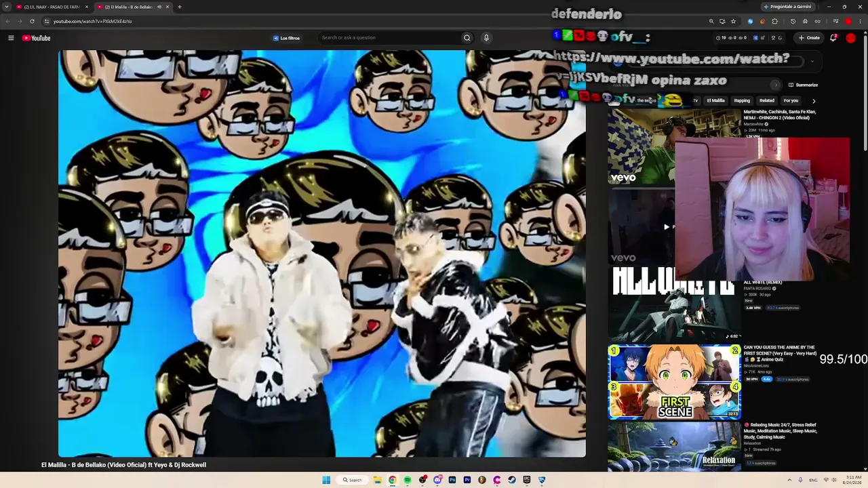868x488 pixels.
Task: Open the ENG language indicator
Action: [x=813, y=480]
